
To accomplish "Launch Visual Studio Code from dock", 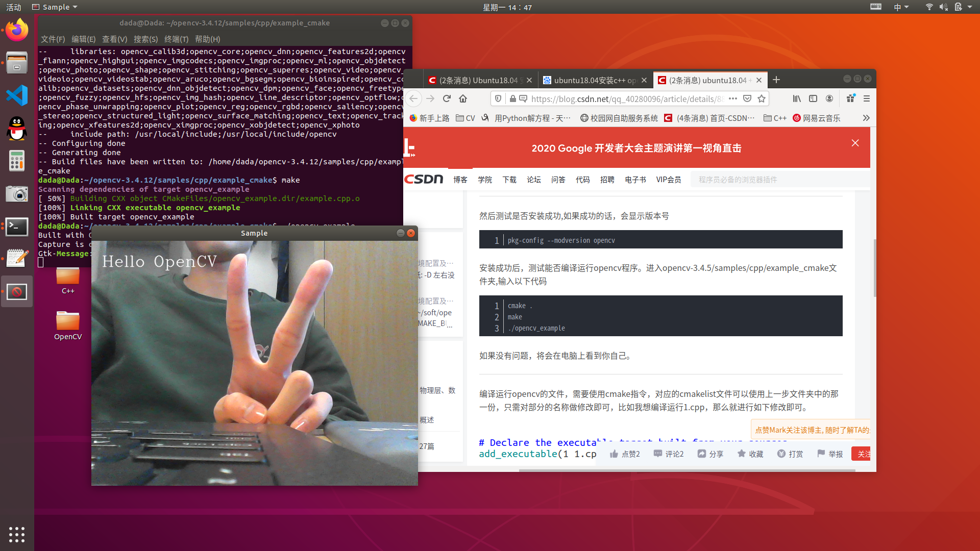I will click(17, 96).
